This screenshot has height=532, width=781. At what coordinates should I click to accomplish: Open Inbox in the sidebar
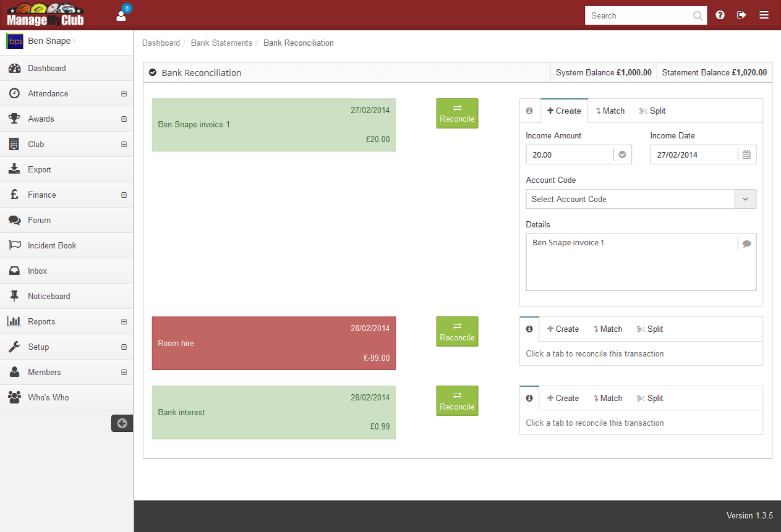pyautogui.click(x=67, y=271)
